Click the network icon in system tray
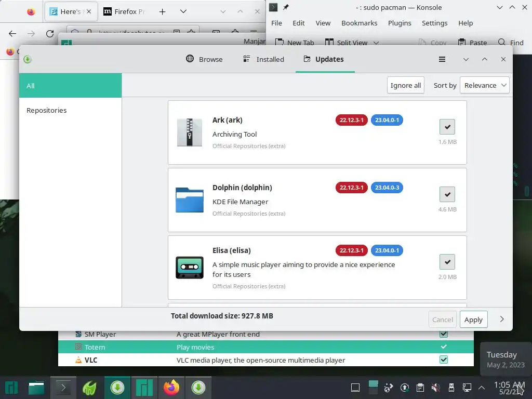 467,388
